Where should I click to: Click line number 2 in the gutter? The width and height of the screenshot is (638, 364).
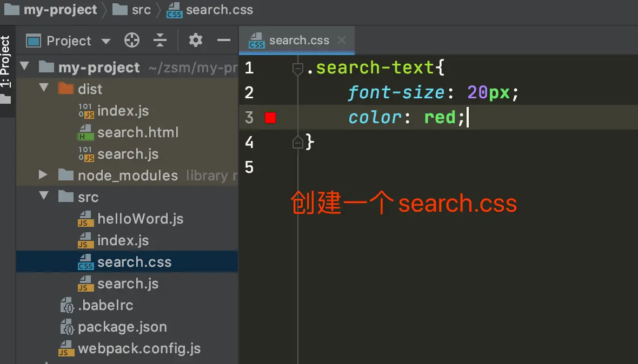(x=249, y=93)
